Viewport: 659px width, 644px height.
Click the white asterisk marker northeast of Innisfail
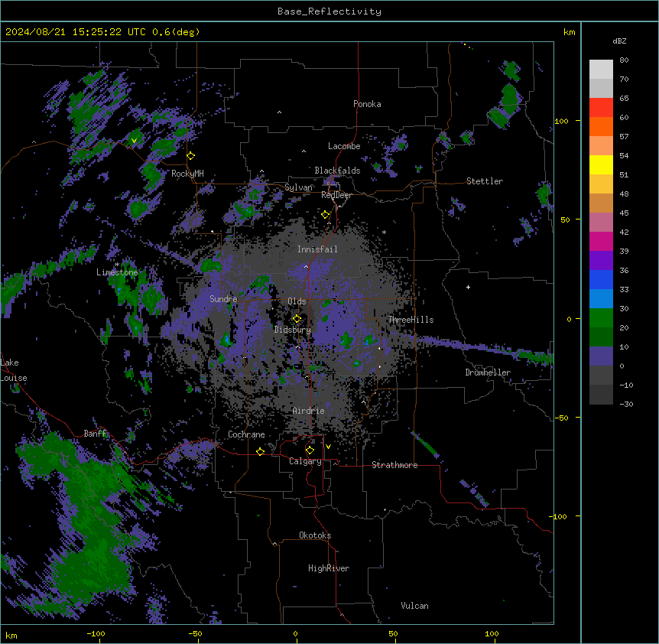pos(384,232)
